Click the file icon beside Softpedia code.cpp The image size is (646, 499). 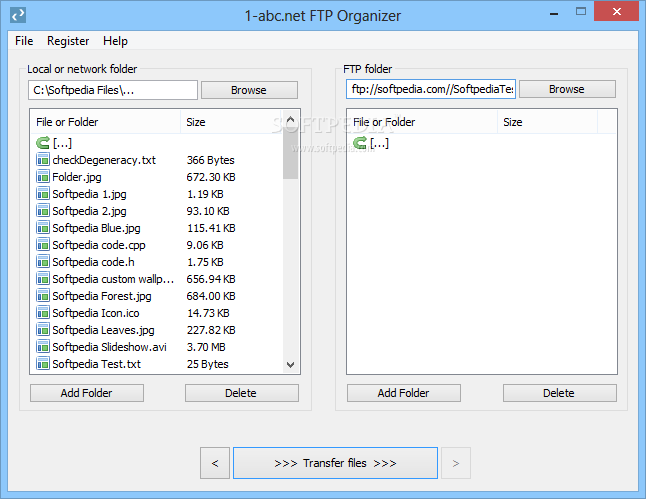pos(43,245)
